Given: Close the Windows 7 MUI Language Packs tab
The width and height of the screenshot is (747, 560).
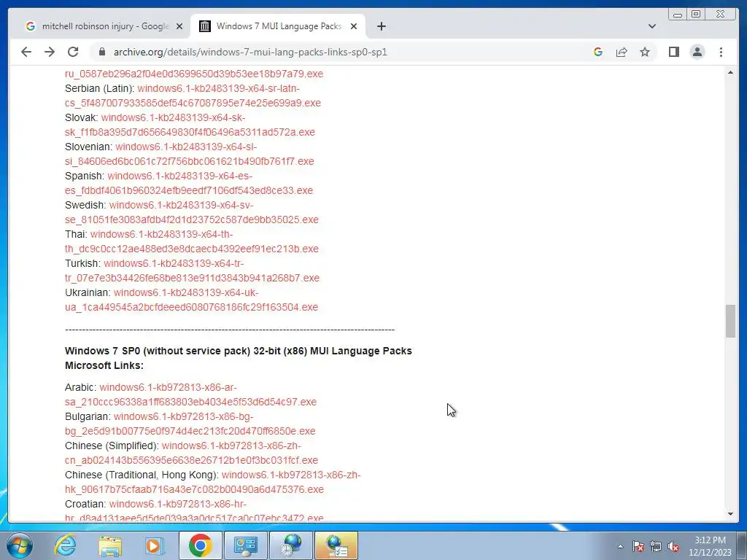Looking at the screenshot, I should [354, 26].
